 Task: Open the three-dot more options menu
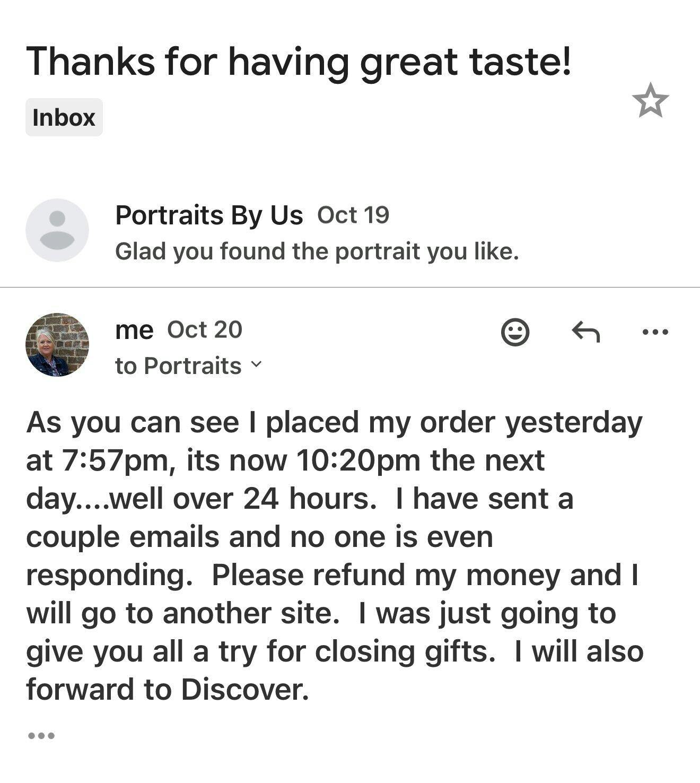click(x=655, y=333)
